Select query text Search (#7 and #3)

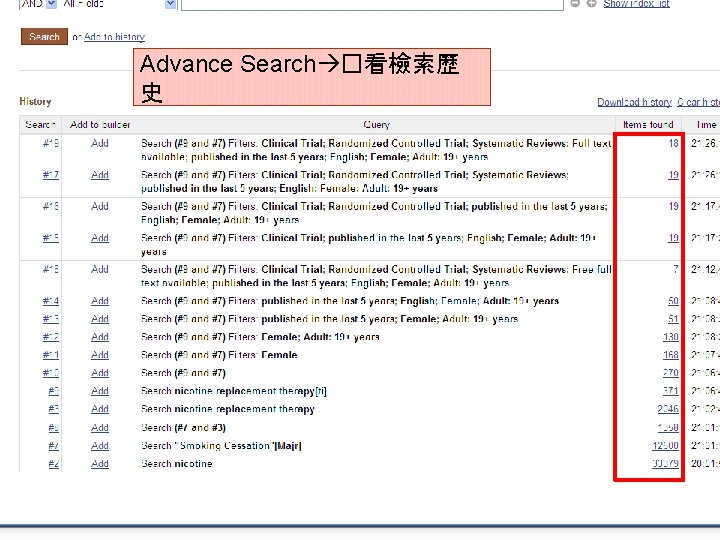point(184,428)
